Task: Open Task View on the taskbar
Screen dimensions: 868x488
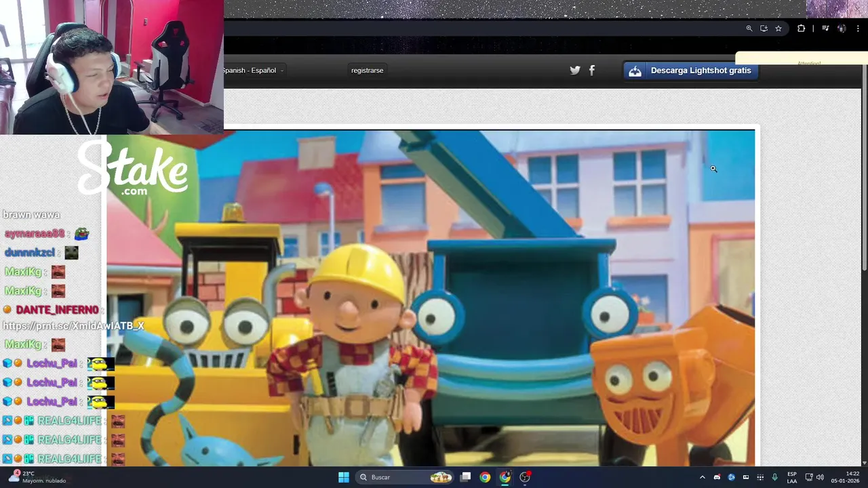Action: tap(465, 477)
